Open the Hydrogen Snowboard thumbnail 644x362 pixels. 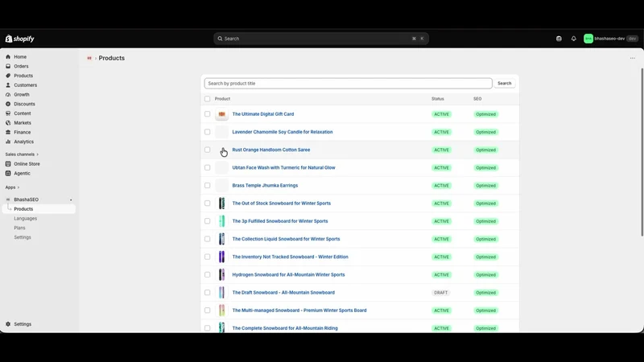(222, 274)
